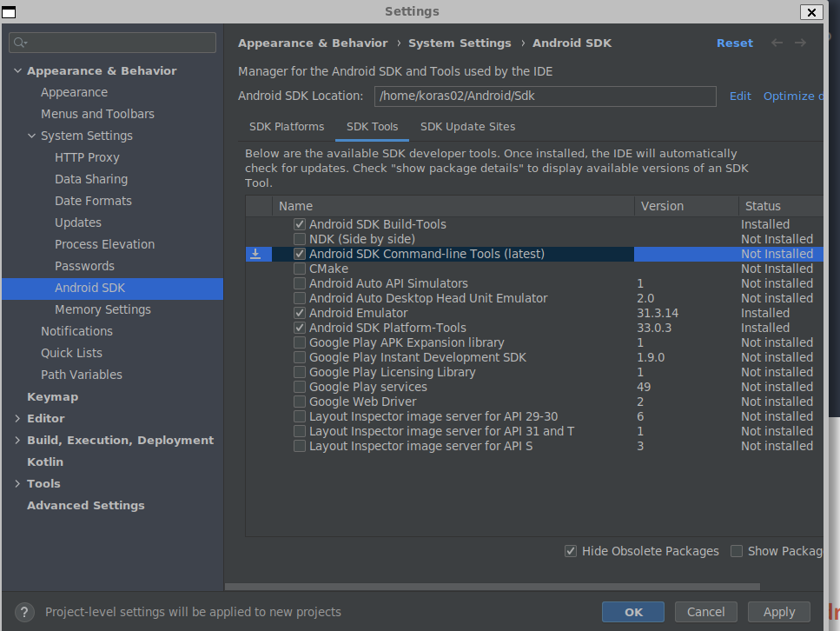Screen dimensions: 840x631
Task: Expand the Editor section
Action: tap(17, 418)
